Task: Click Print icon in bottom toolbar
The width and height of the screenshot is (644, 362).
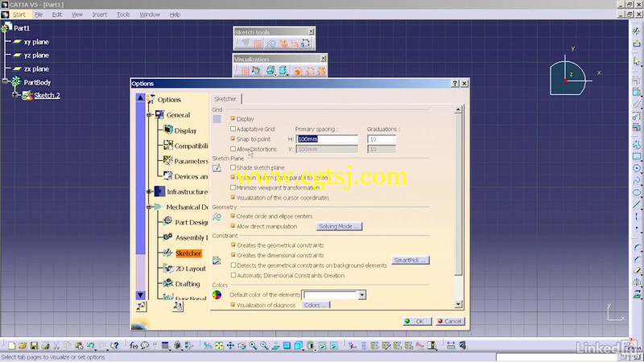Action: pyautogui.click(x=46, y=346)
